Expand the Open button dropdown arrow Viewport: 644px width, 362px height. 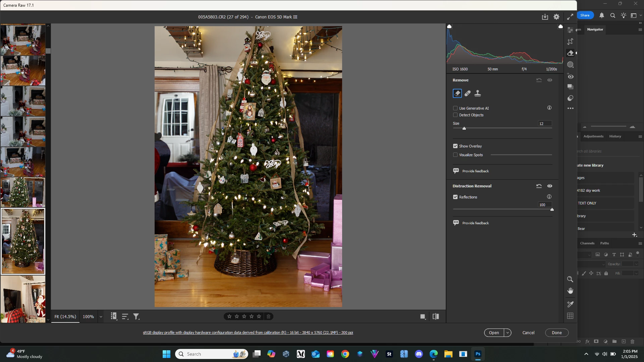coord(508,333)
